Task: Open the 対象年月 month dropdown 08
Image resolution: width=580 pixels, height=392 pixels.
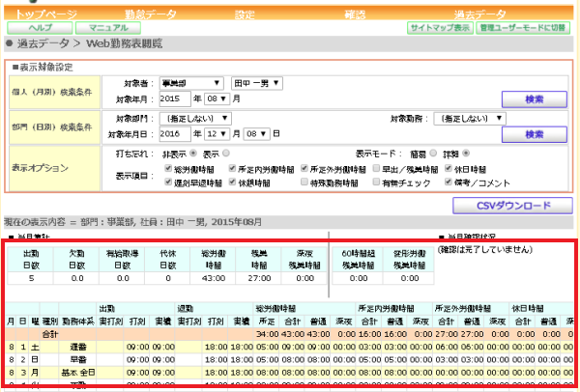Action: 217,98
